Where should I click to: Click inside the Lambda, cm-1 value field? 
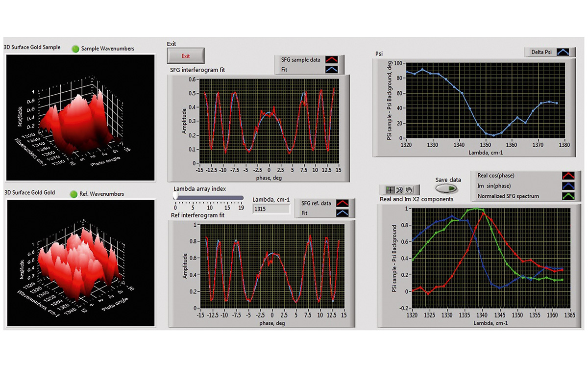click(271, 208)
